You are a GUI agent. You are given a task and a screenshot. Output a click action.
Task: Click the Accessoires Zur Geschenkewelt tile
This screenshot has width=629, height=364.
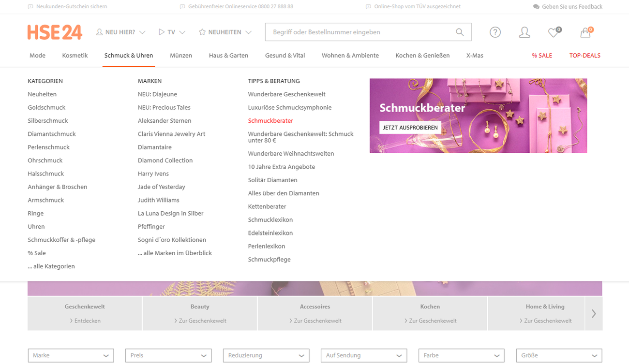pos(315,314)
